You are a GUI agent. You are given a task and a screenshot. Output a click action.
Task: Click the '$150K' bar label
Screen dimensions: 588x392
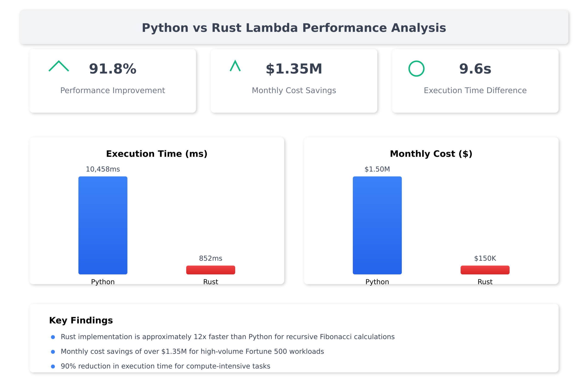[485, 258]
